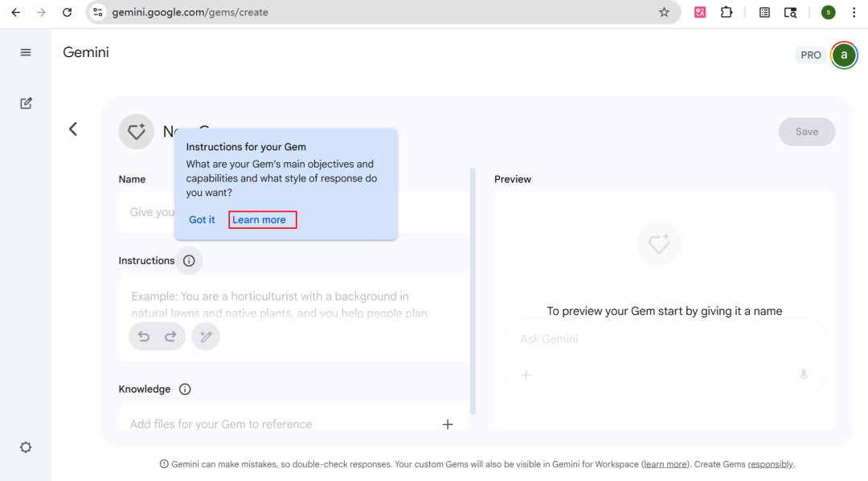Click the 'Knowledge' label
Screen dimensions: 868x481
click(145, 389)
